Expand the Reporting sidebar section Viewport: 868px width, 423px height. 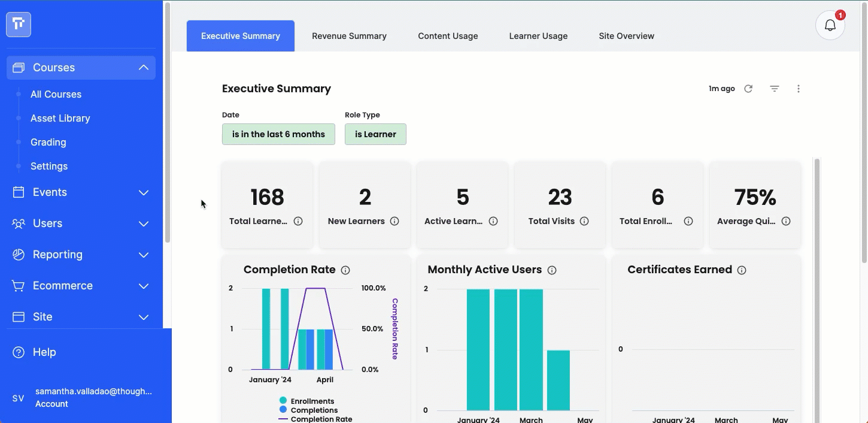81,255
